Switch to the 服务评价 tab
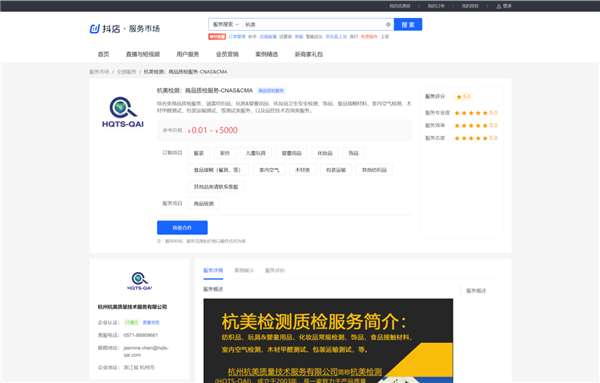600x383 pixels. click(275, 271)
